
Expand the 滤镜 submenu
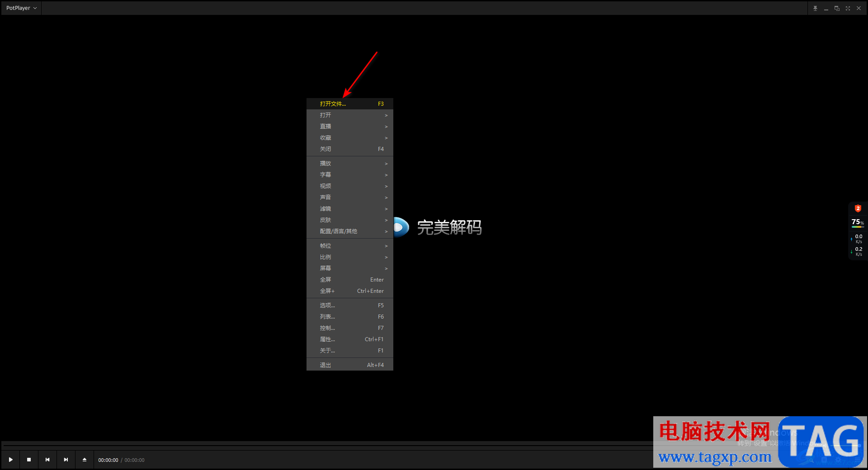350,209
